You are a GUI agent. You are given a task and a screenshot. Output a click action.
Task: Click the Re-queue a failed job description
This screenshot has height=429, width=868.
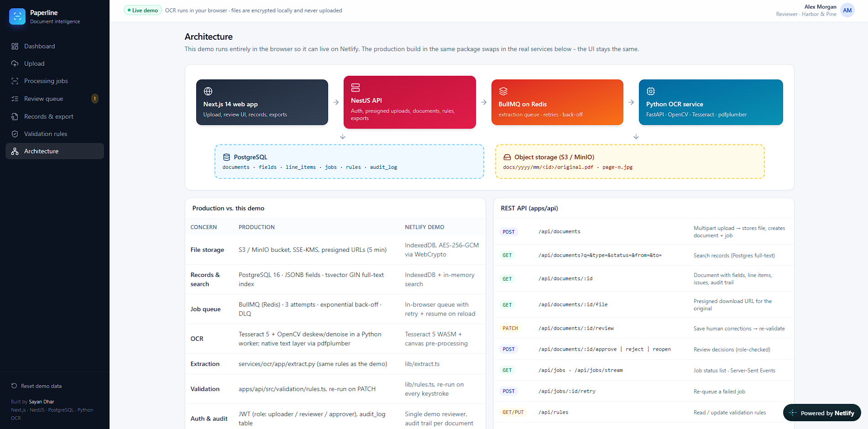[719, 392]
